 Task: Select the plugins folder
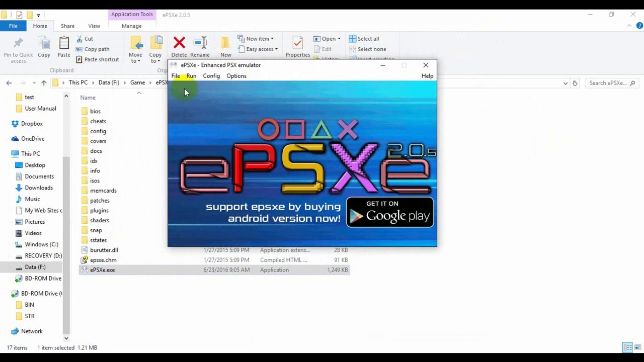(99, 211)
